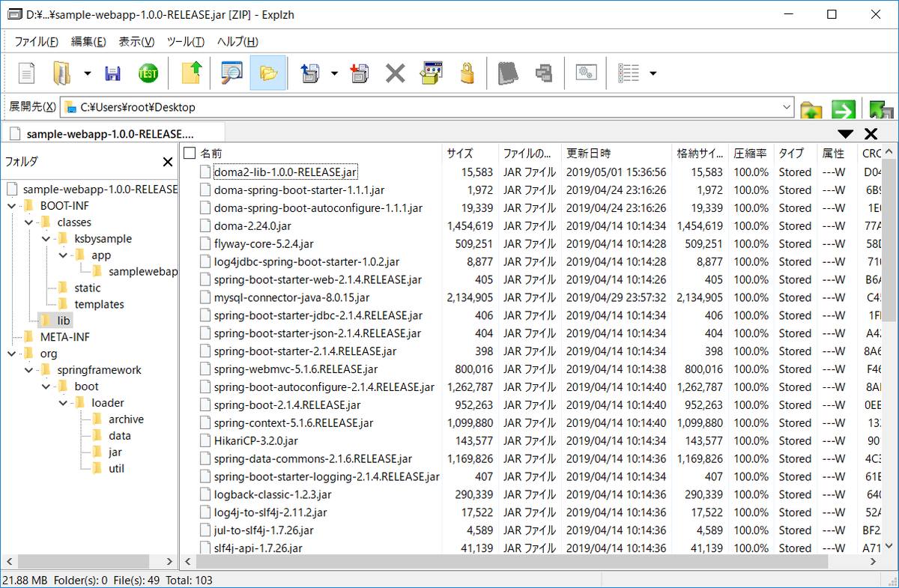Sort by the 更新日時 column header
This screenshot has width=899, height=588.
pyautogui.click(x=617, y=153)
